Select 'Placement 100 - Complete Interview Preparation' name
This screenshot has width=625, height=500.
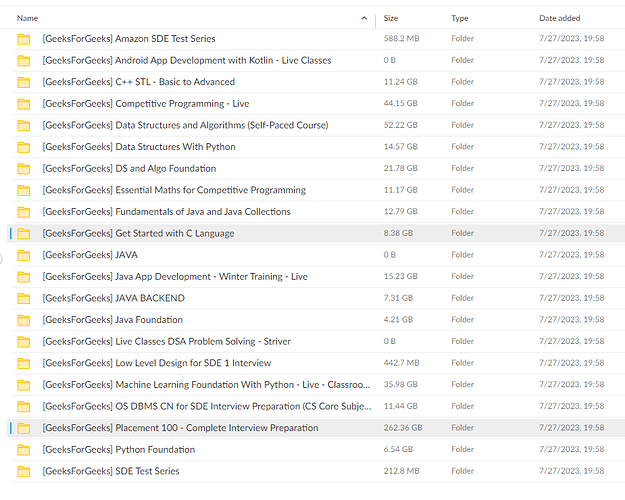pos(217,428)
